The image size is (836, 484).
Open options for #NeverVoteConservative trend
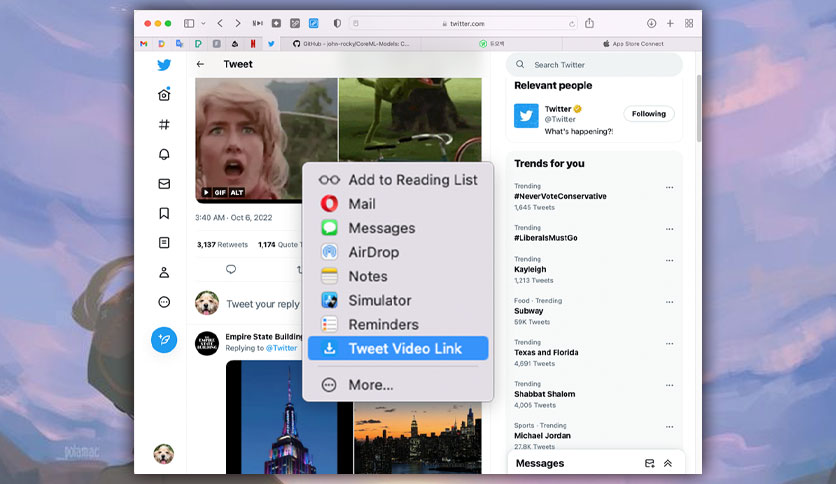pyautogui.click(x=670, y=187)
